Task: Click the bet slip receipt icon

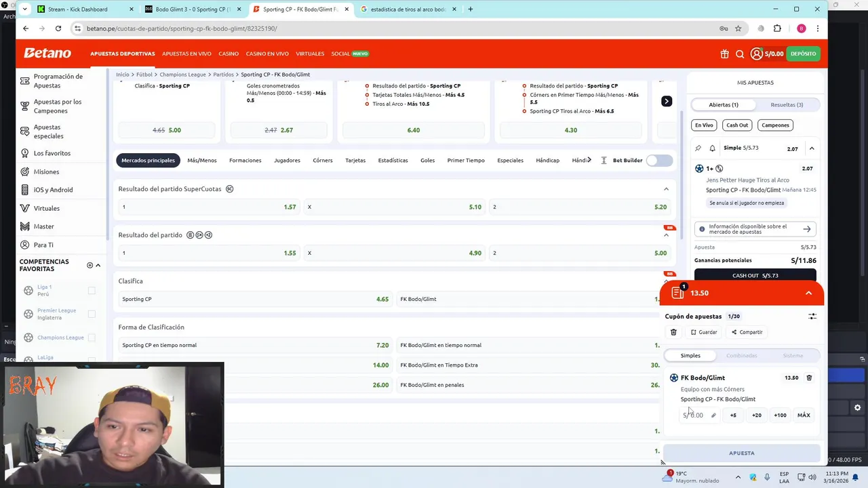Action: tap(677, 293)
